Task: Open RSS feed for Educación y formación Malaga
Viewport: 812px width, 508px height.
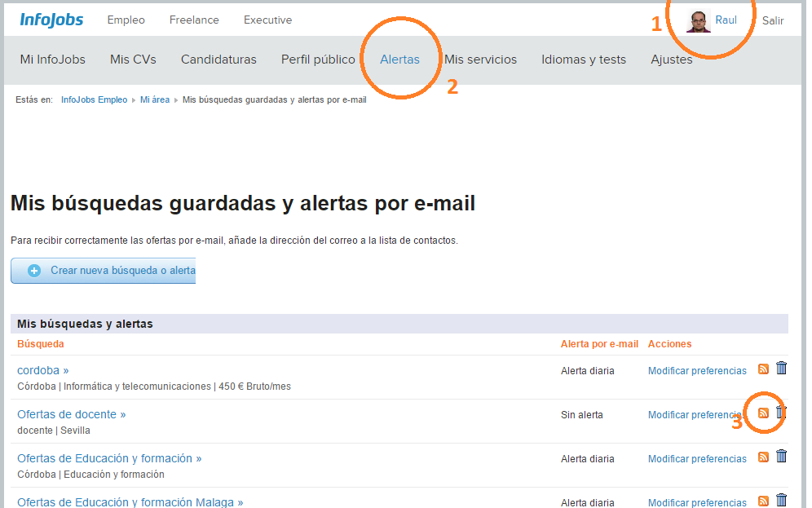Action: click(763, 501)
